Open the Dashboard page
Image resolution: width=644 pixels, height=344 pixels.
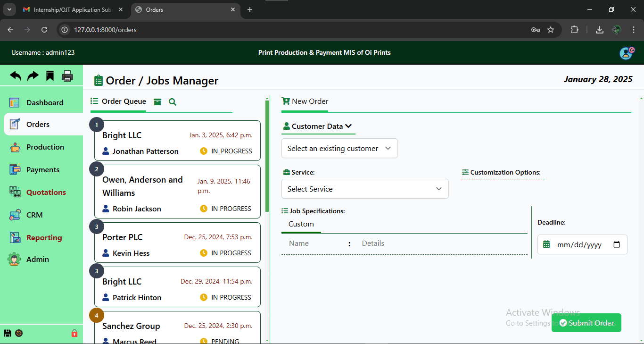click(41, 102)
